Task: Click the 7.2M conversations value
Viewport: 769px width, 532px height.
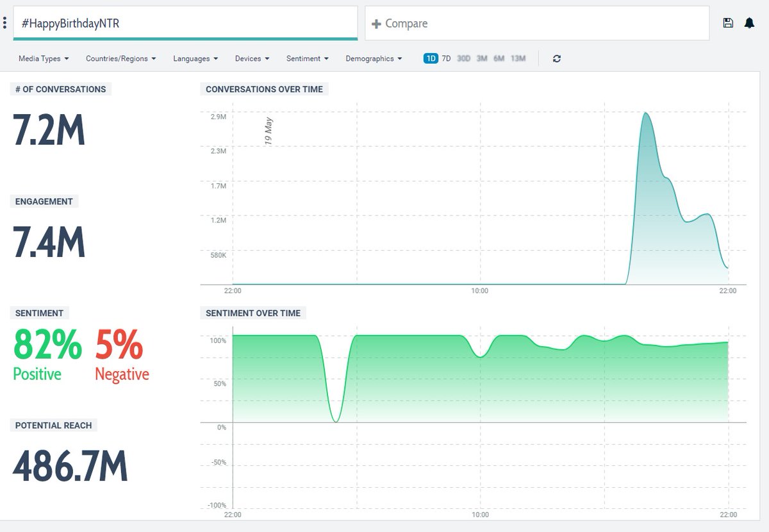Action: (49, 130)
